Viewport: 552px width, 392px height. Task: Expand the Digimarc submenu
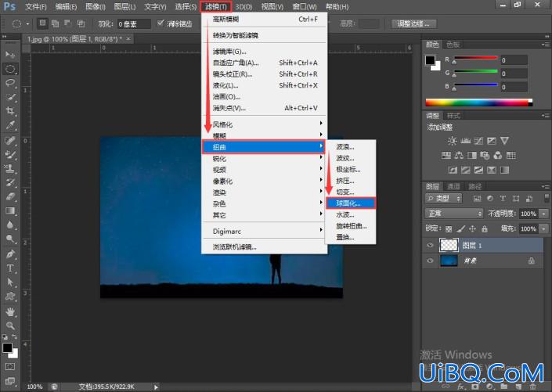[264, 231]
